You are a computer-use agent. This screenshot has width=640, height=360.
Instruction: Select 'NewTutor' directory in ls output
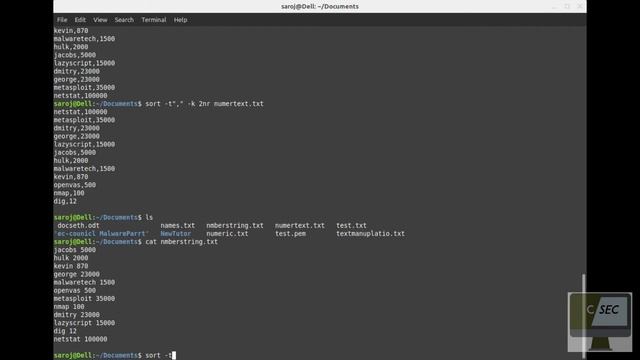click(x=176, y=233)
